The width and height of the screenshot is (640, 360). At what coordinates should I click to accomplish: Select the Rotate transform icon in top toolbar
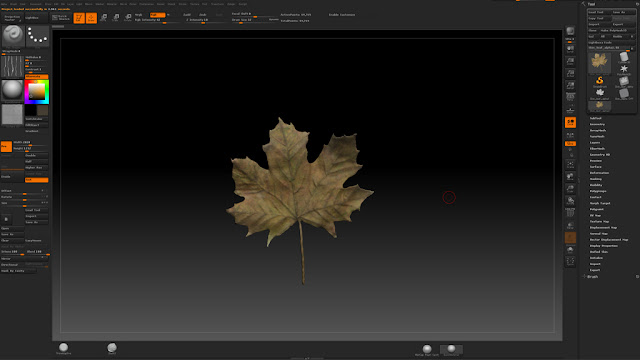coord(128,18)
